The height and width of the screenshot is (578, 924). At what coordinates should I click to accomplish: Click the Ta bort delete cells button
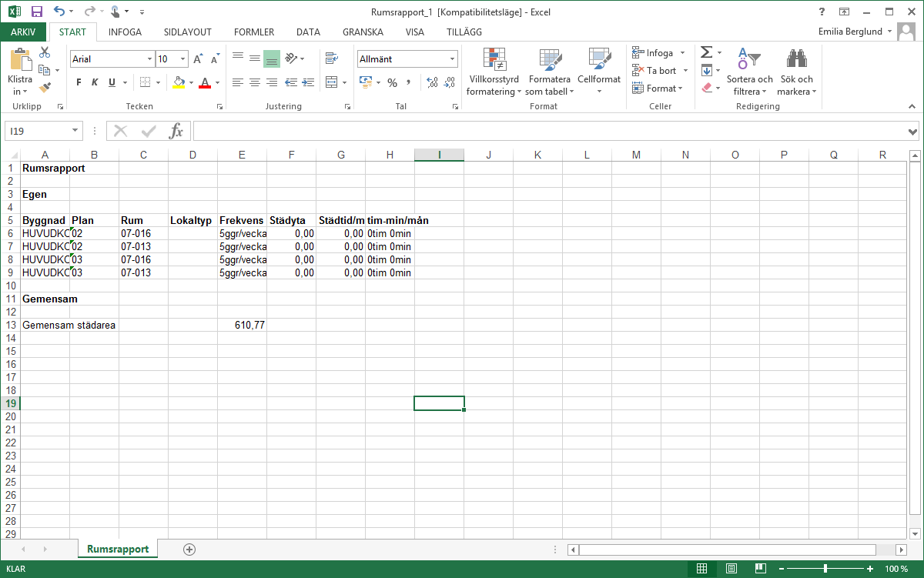[654, 70]
